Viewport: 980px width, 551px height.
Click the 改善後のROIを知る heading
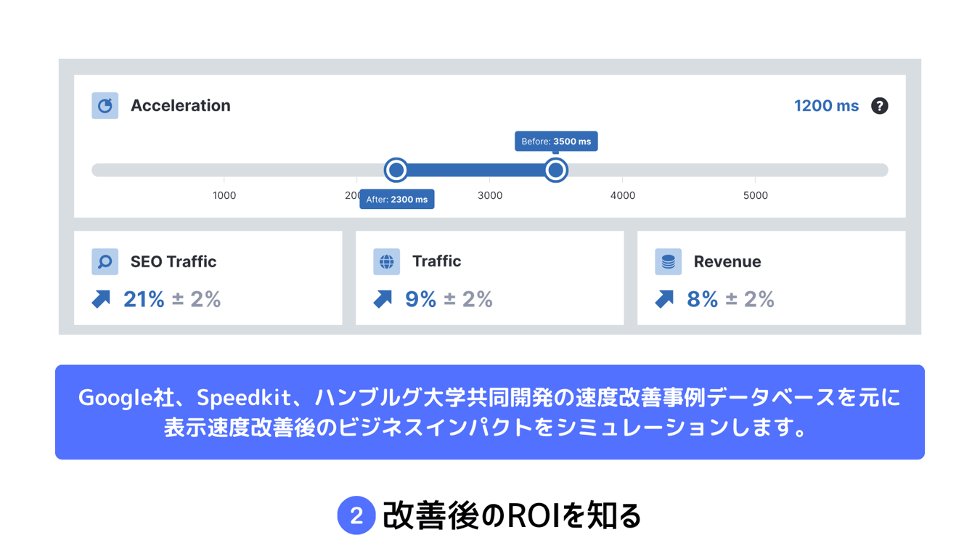click(x=512, y=516)
